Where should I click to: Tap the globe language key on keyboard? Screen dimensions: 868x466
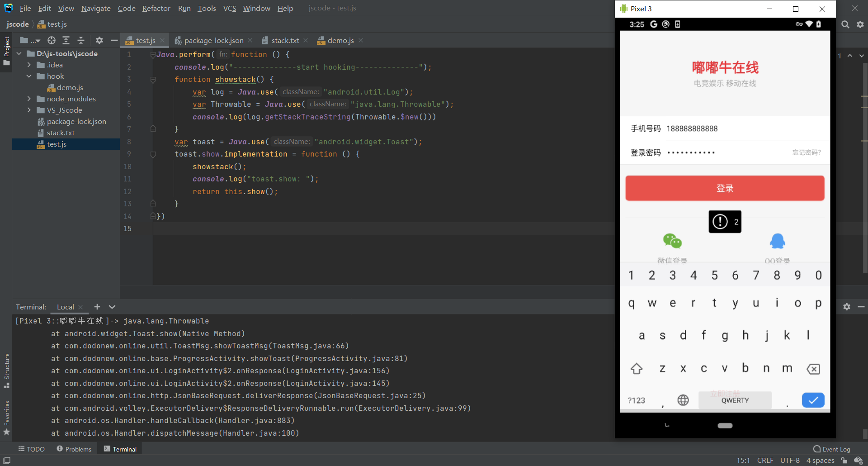click(683, 400)
